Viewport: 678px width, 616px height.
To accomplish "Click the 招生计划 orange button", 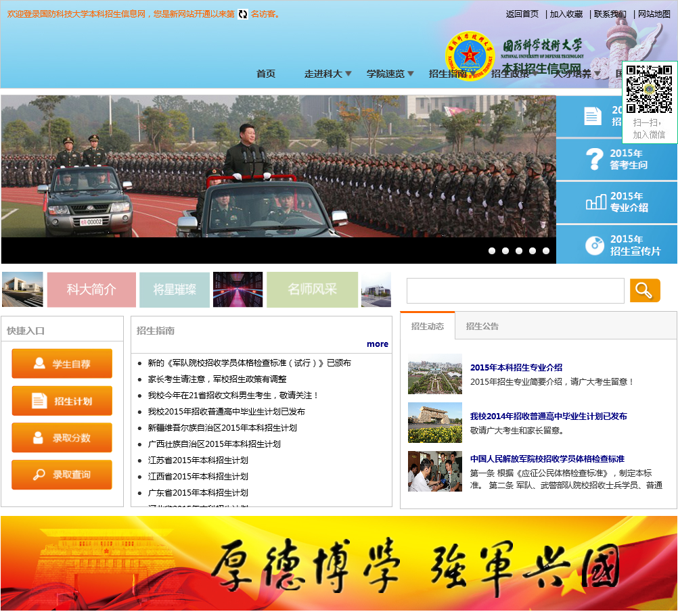I will pyautogui.click(x=62, y=400).
